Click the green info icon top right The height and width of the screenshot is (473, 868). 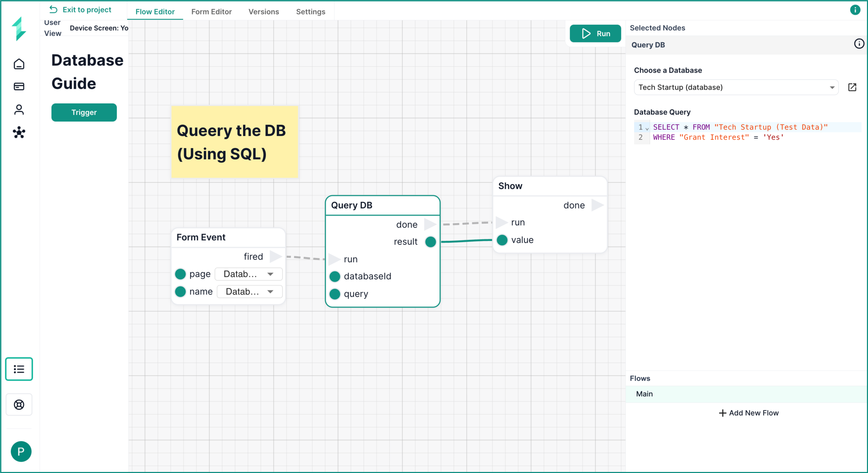pyautogui.click(x=855, y=10)
